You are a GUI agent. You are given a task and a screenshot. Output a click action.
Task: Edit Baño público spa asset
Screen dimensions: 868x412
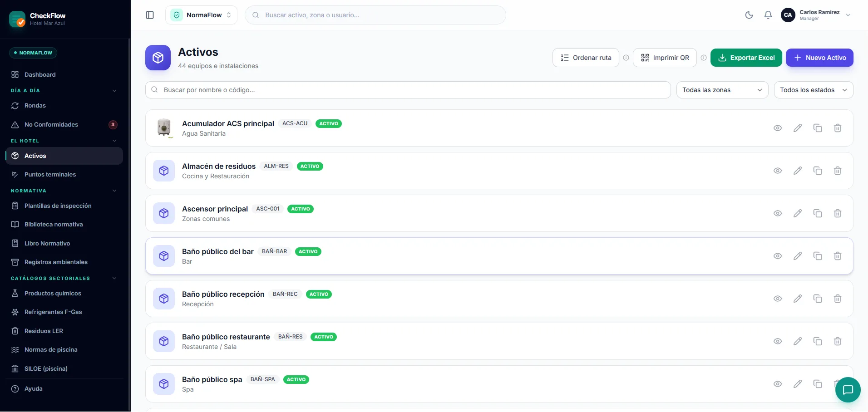point(798,384)
